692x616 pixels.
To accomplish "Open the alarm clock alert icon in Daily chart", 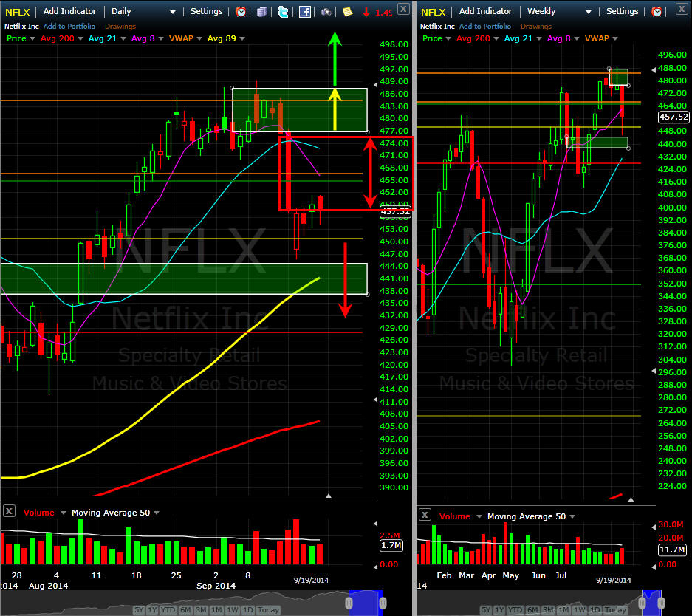I will 241,12.
